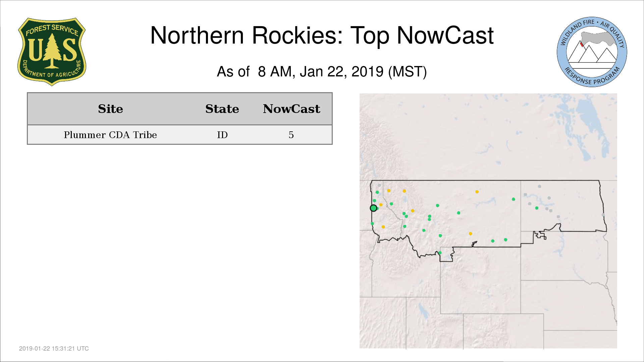The height and width of the screenshot is (362, 644).
Task: Click the NowCast column header
Action: (x=291, y=109)
